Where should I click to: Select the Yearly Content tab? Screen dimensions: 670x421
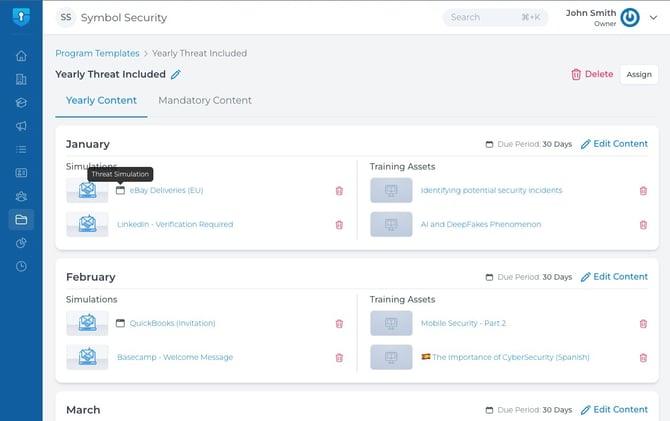(x=101, y=100)
